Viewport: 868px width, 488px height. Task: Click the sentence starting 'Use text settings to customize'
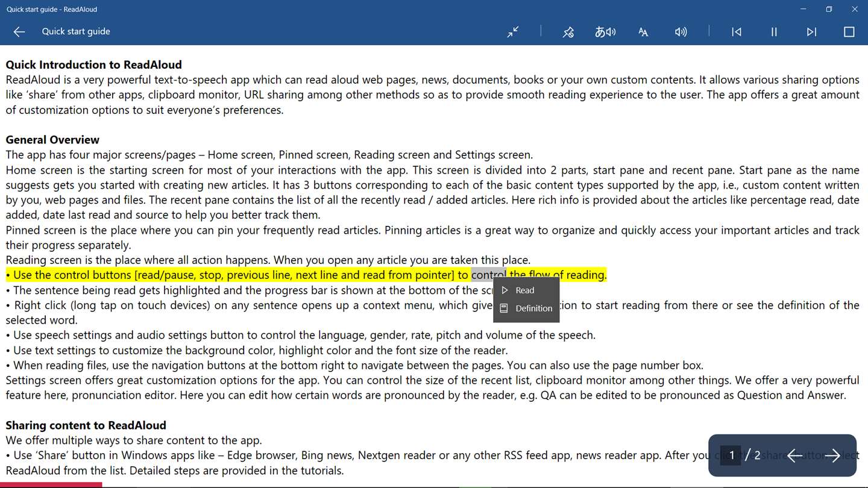pos(257,350)
